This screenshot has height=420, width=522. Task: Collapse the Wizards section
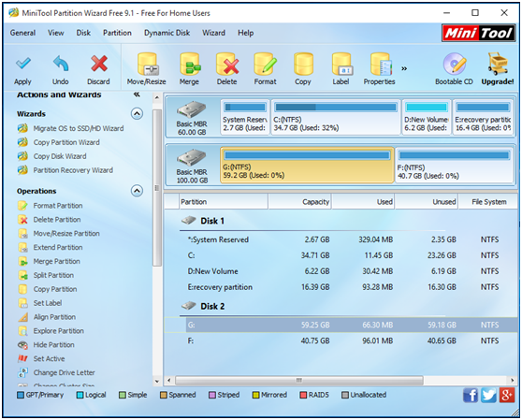[137, 113]
